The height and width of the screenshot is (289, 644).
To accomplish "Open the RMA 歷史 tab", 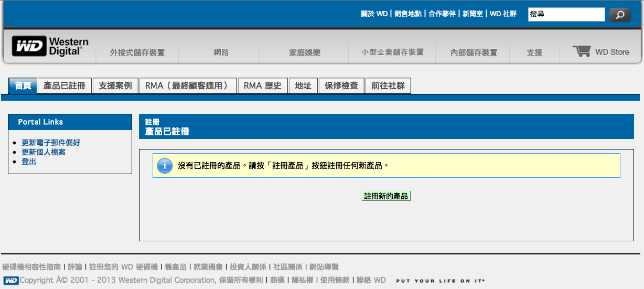I will (263, 86).
